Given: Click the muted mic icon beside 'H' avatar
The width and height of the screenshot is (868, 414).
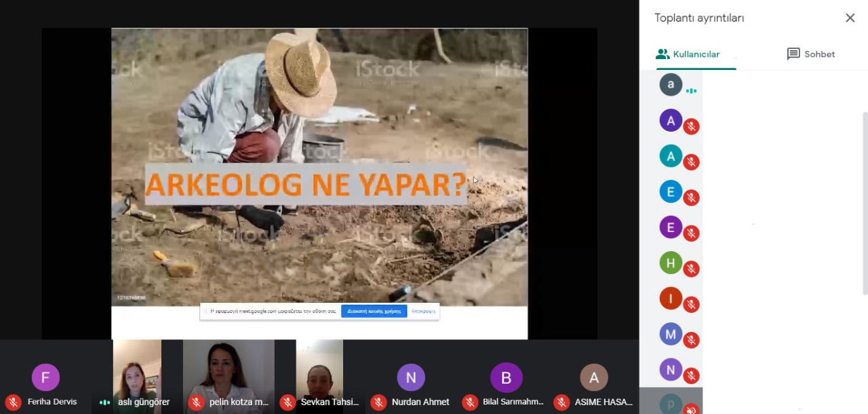Looking at the screenshot, I should click(691, 269).
